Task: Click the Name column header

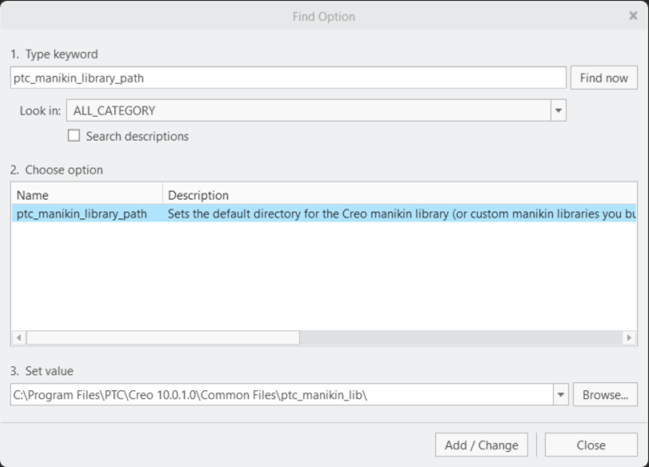Action: (87, 195)
